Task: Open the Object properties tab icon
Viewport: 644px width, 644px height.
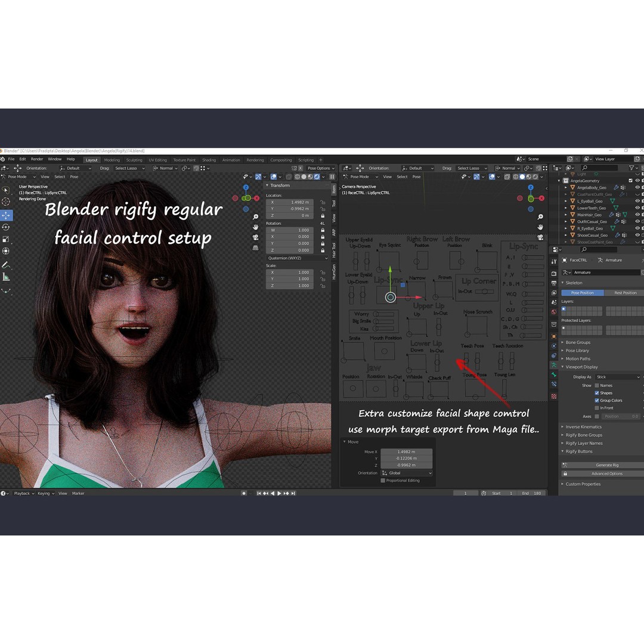Action: pyautogui.click(x=554, y=336)
